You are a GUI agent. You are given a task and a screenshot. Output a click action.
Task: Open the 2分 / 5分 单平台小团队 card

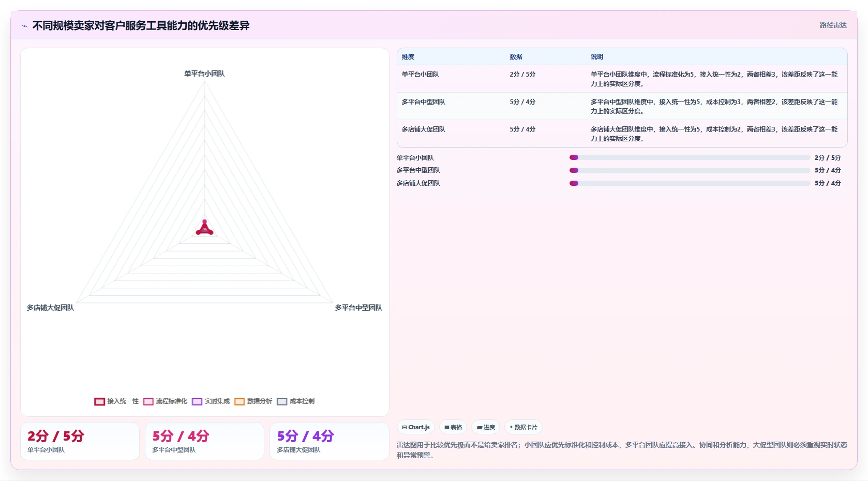pyautogui.click(x=80, y=441)
